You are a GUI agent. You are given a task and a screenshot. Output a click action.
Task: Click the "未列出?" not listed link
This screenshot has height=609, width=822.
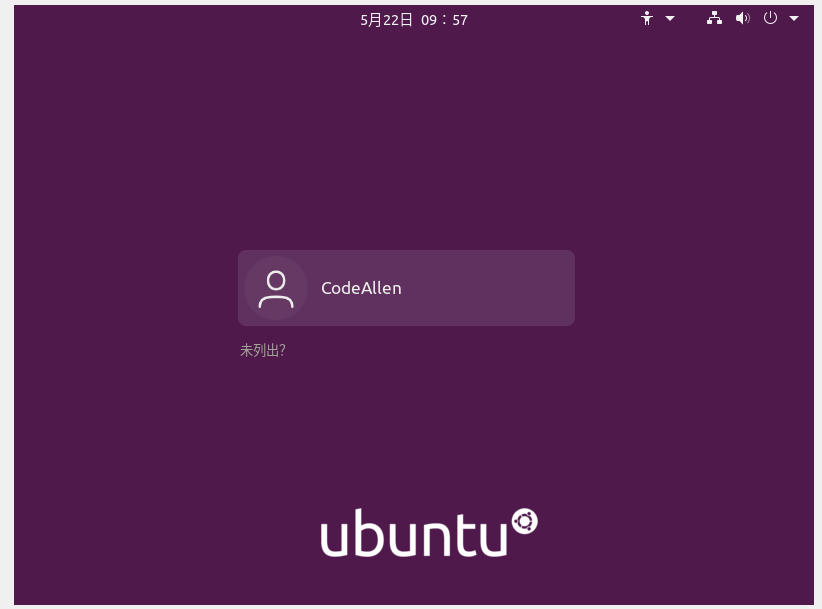tap(263, 350)
